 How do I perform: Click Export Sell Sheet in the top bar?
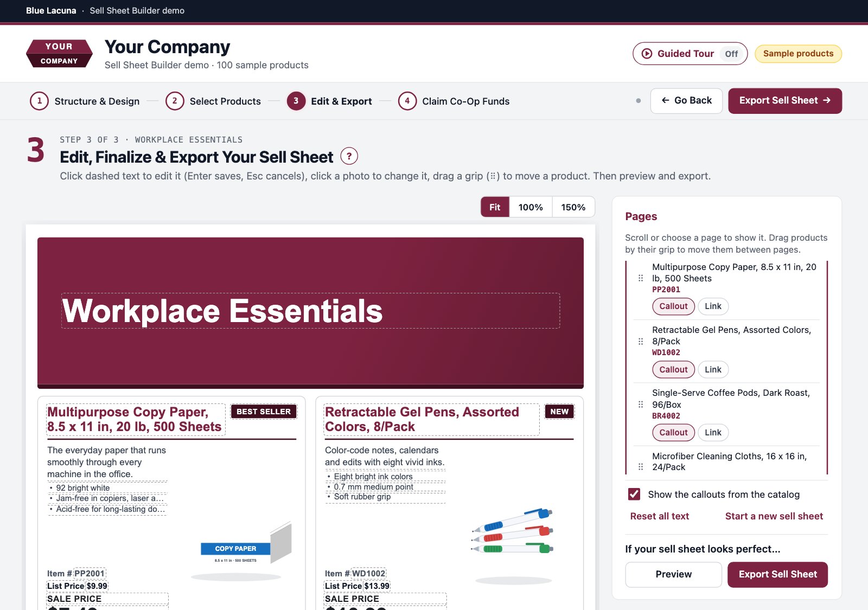click(785, 101)
